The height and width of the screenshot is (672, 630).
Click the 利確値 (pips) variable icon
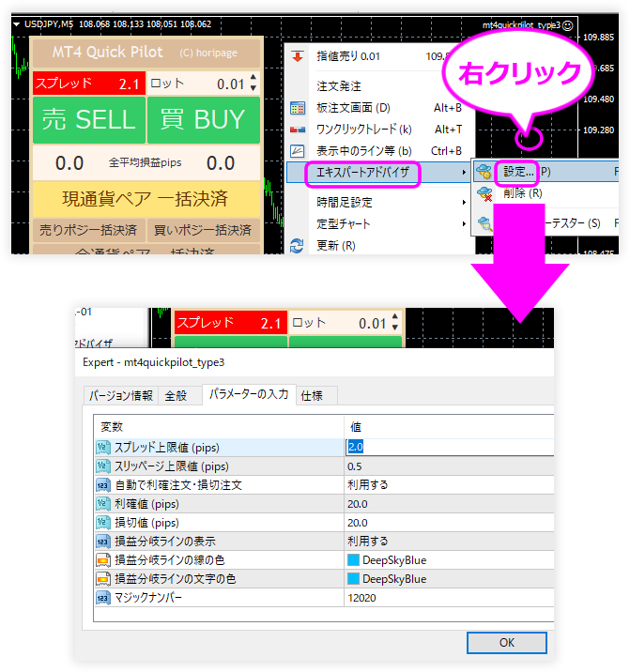pos(103,504)
